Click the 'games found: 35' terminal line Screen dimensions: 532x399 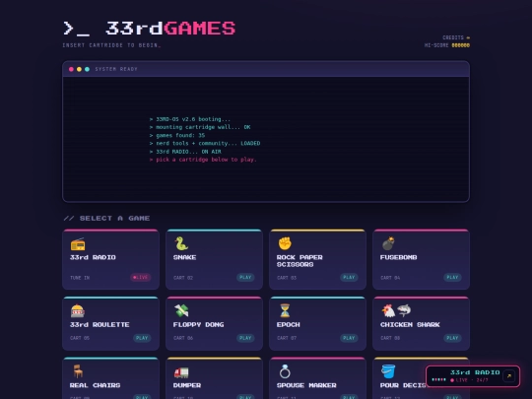point(177,135)
